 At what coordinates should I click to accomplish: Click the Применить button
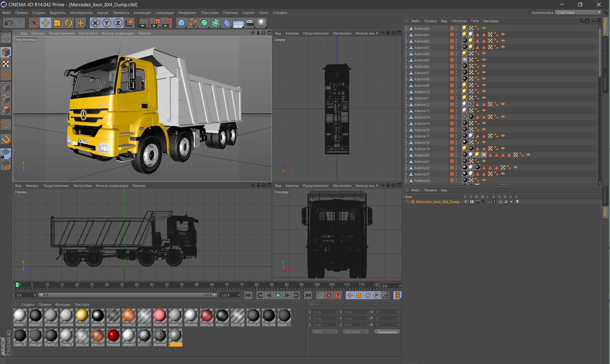point(387,332)
